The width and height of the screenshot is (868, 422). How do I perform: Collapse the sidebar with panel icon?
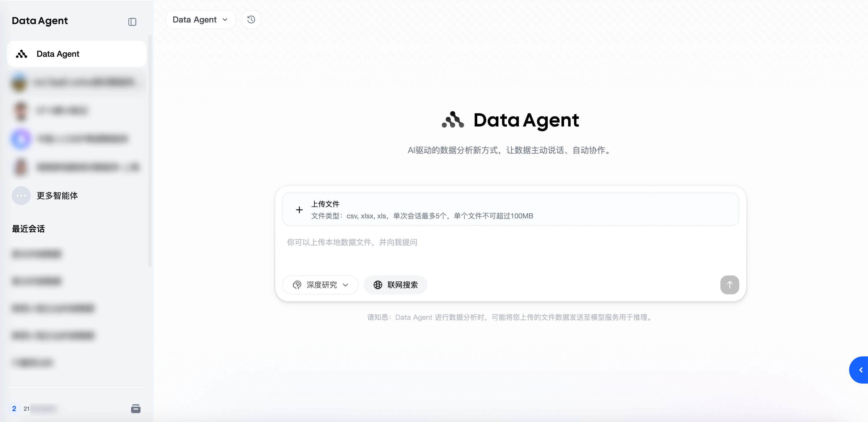tap(132, 22)
